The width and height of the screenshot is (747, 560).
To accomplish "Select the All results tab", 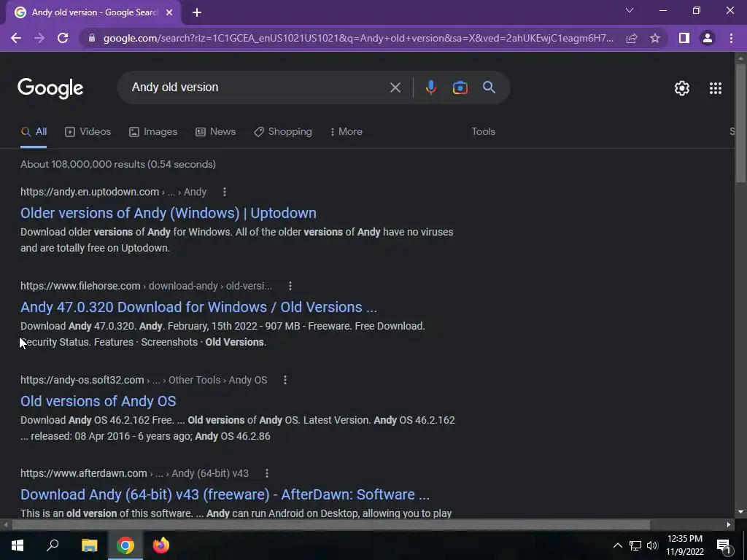I will (34, 132).
